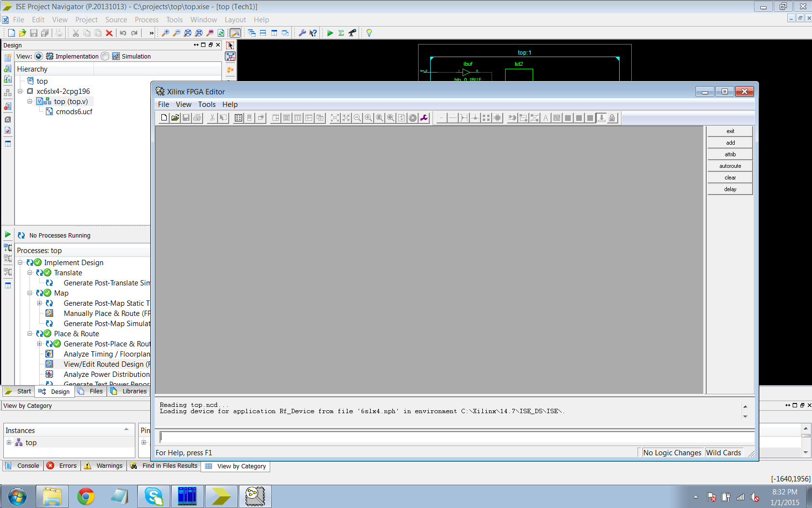Click the chip component icon in FPGA Editor toolbar
812x508 pixels.
point(497,118)
